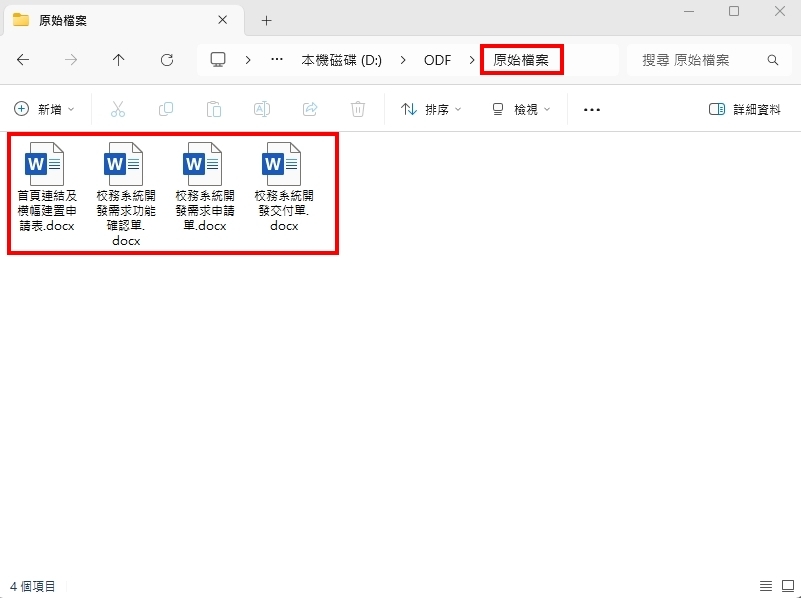Expand chevron after 本機磁碟 (D:)
The image size is (801, 598).
point(403,60)
